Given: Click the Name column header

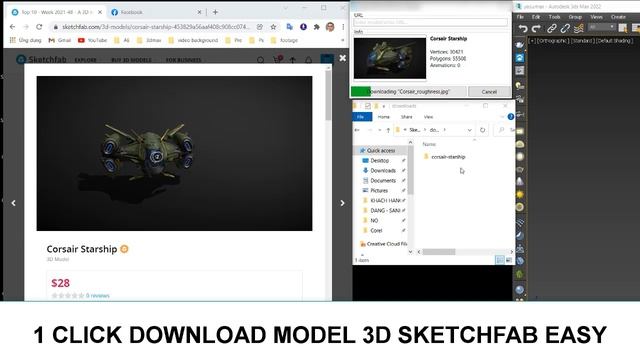Looking at the screenshot, I should pos(429,144).
